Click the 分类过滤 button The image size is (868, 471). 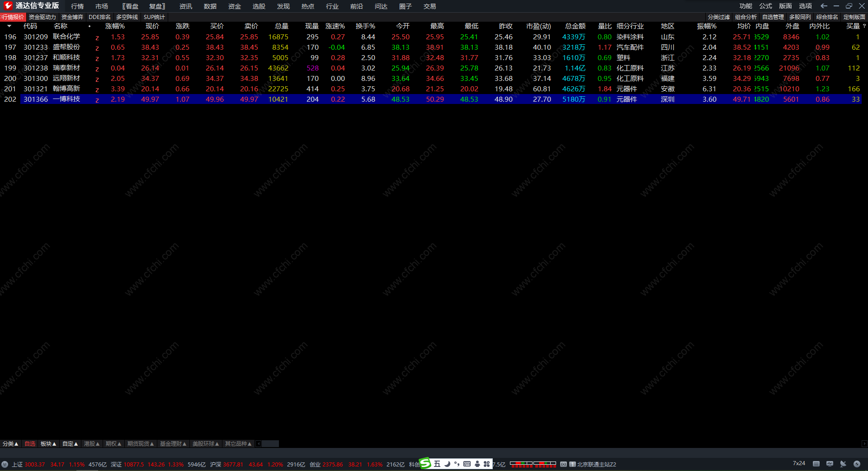719,17
